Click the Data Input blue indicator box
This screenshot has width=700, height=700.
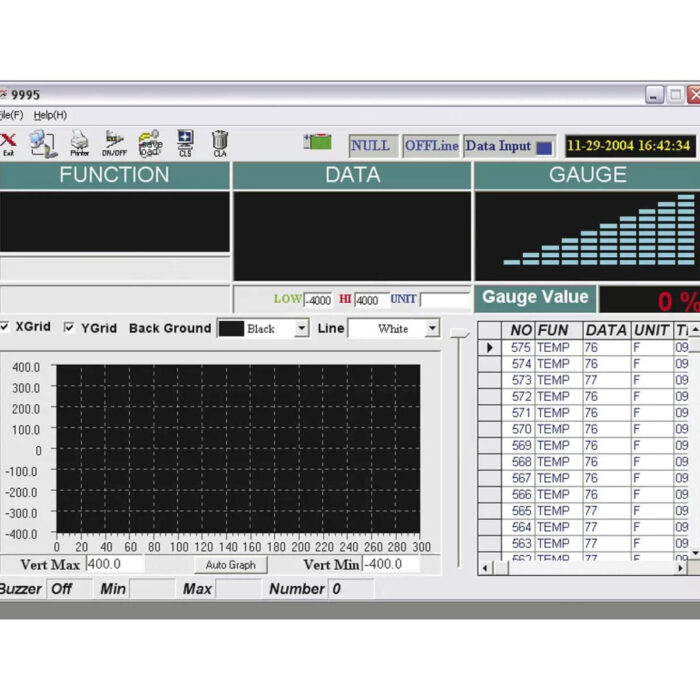click(544, 147)
